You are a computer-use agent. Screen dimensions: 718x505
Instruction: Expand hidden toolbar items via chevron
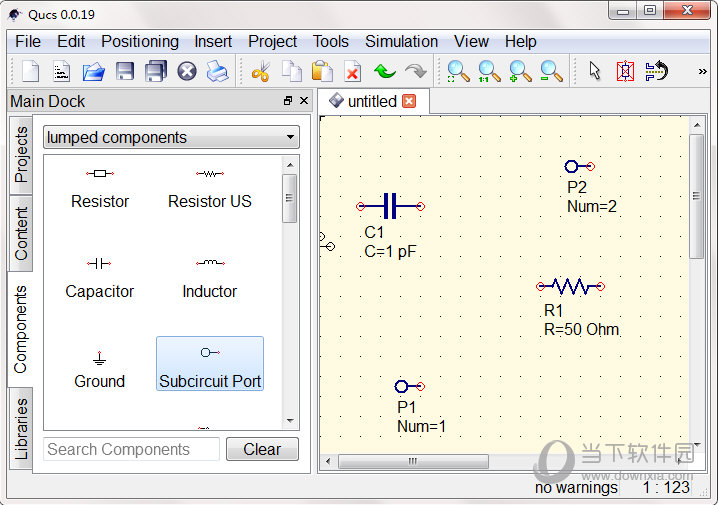(x=702, y=71)
